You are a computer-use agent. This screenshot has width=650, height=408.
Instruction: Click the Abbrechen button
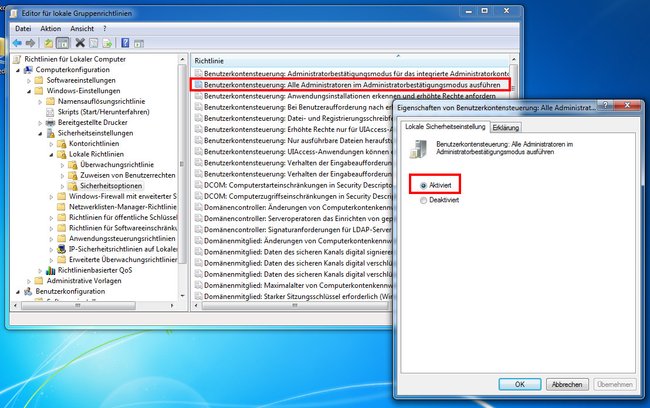pos(567,384)
